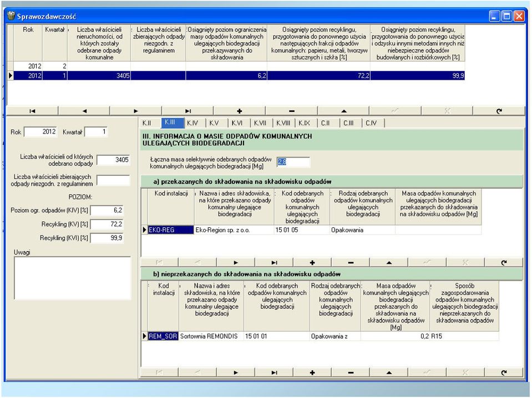Click the Kod instalacji header in section a)

[x=171, y=207]
